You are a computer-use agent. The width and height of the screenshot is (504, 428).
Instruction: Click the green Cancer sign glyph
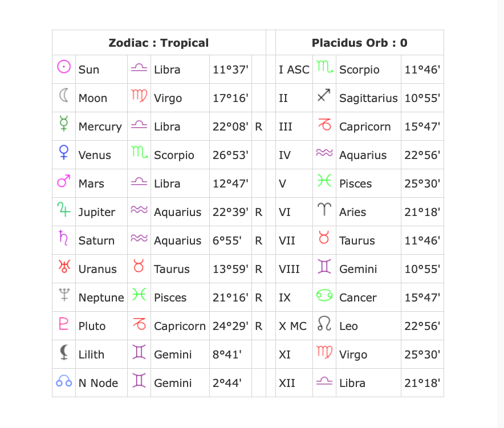click(324, 296)
